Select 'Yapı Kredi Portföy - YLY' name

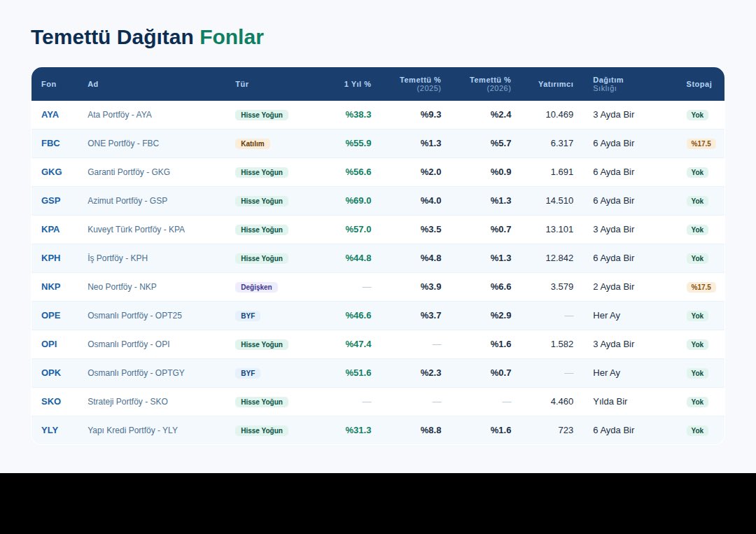point(132,430)
